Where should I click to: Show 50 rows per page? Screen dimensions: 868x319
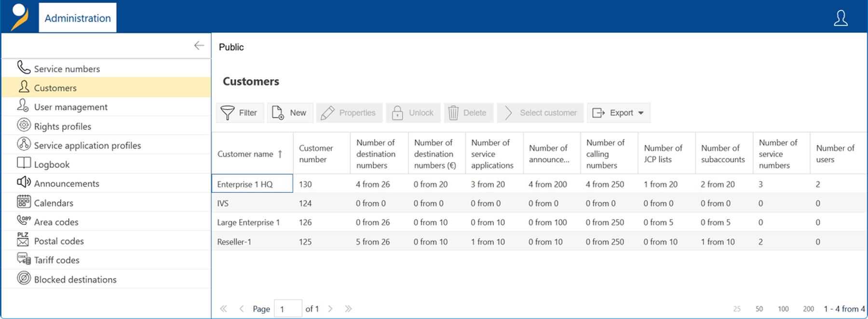click(759, 309)
